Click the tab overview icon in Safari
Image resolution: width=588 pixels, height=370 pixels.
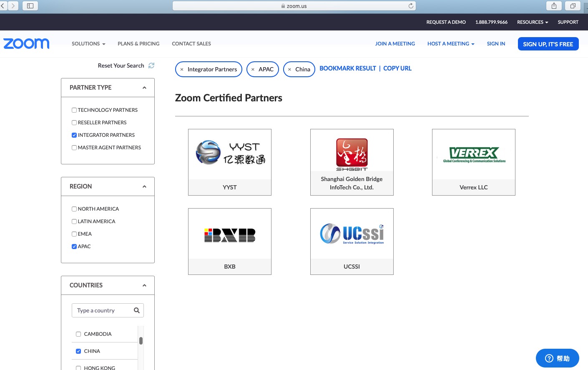click(x=573, y=6)
